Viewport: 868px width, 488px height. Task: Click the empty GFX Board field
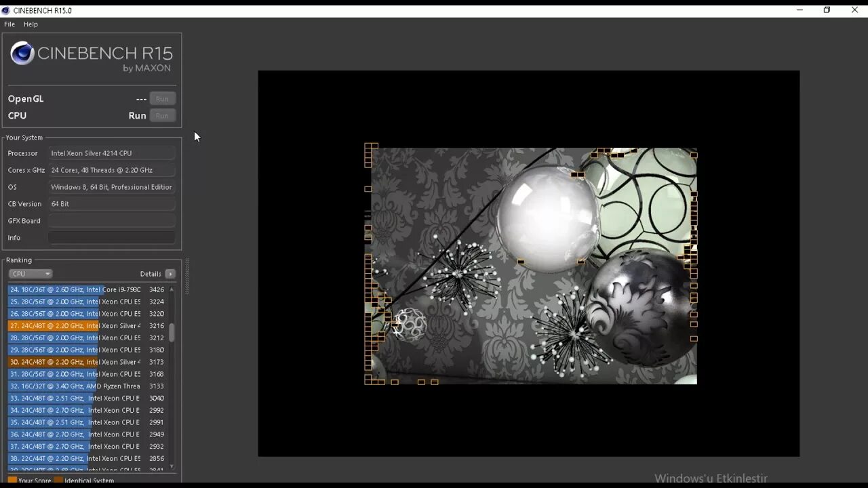[x=112, y=221]
